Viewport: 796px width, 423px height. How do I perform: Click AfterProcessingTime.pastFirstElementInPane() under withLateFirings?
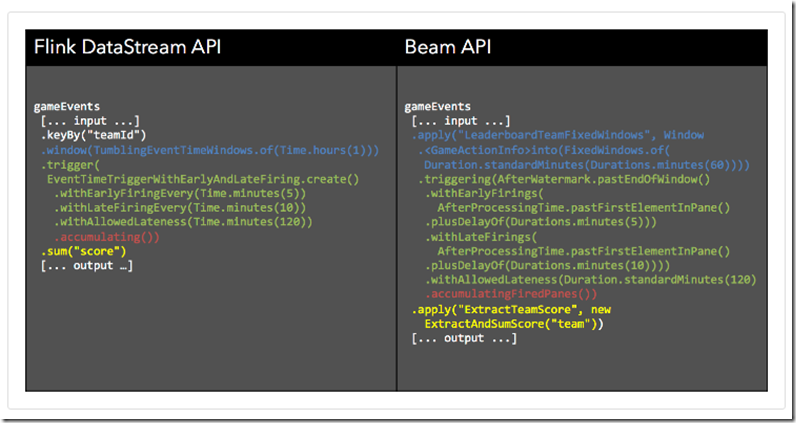584,251
